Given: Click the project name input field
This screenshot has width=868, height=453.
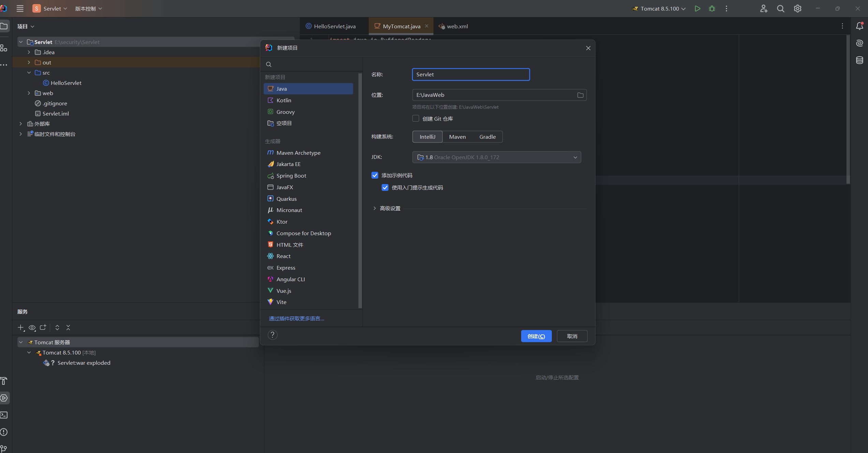Looking at the screenshot, I should 471,74.
